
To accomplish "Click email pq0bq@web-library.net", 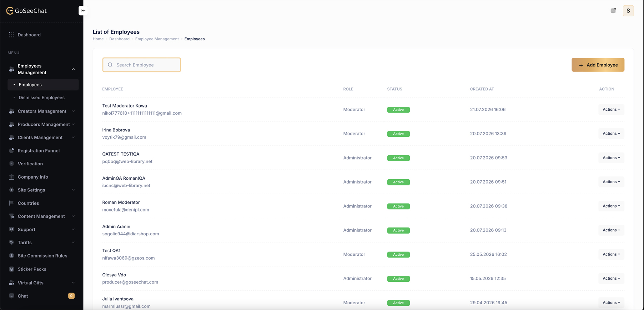I will click(x=127, y=161).
